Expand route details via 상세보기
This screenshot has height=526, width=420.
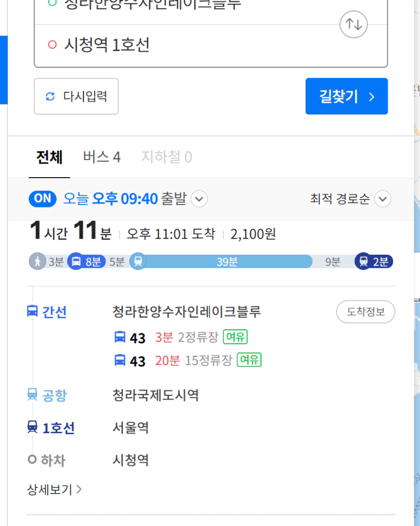[x=54, y=490]
